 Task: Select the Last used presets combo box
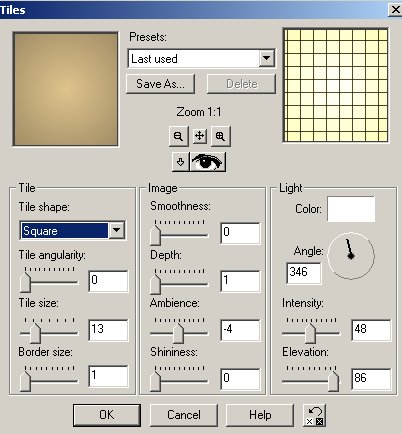click(202, 59)
